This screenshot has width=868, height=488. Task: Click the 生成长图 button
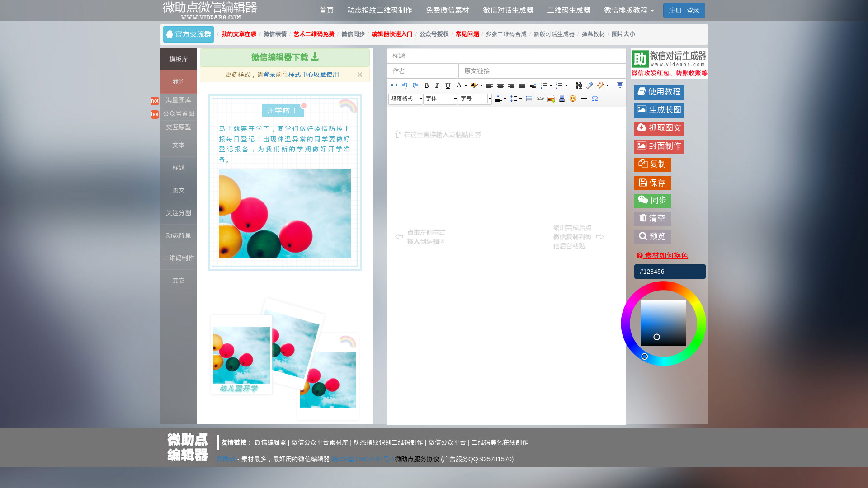659,110
